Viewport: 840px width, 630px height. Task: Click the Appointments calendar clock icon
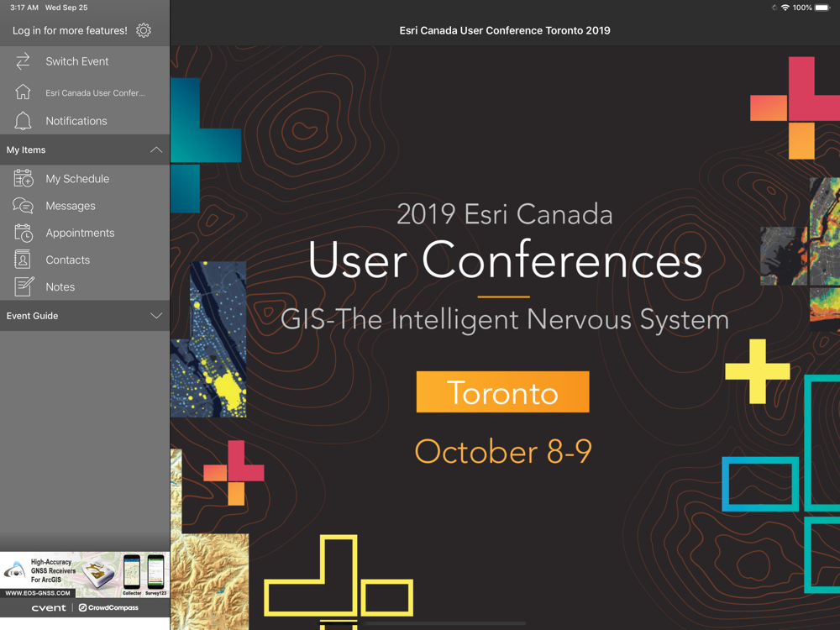coord(23,233)
